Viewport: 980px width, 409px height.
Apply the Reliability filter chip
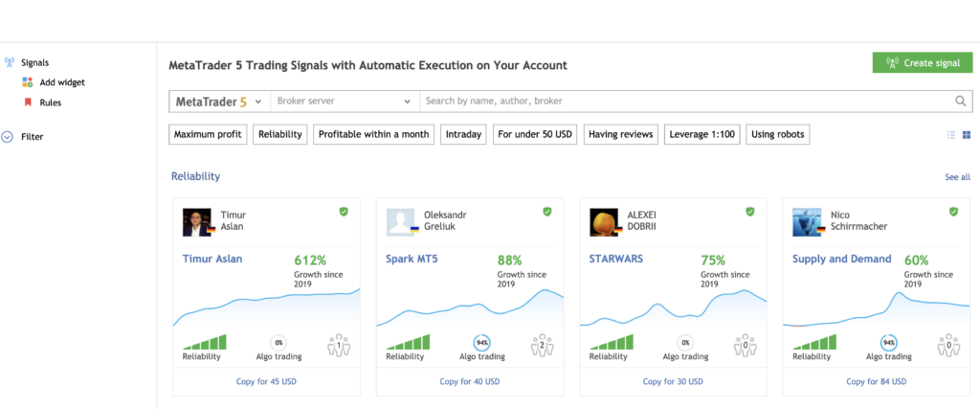point(280,134)
